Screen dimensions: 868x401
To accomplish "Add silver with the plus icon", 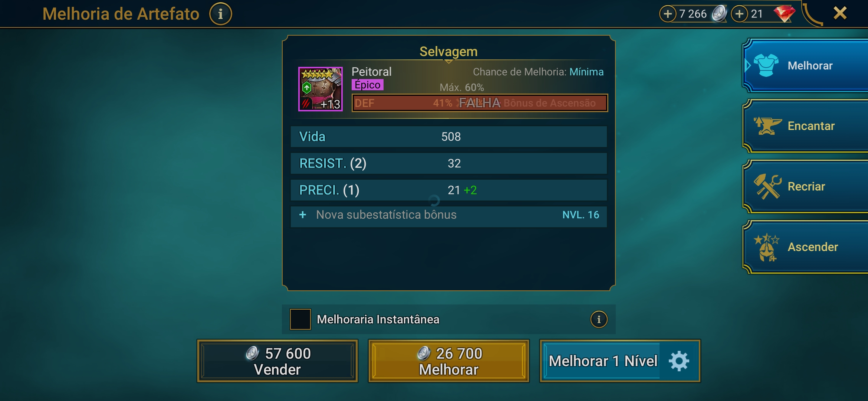I will pos(668,14).
